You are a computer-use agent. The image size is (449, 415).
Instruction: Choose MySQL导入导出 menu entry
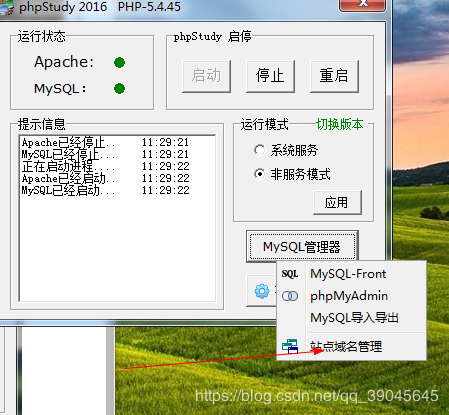pos(351,318)
